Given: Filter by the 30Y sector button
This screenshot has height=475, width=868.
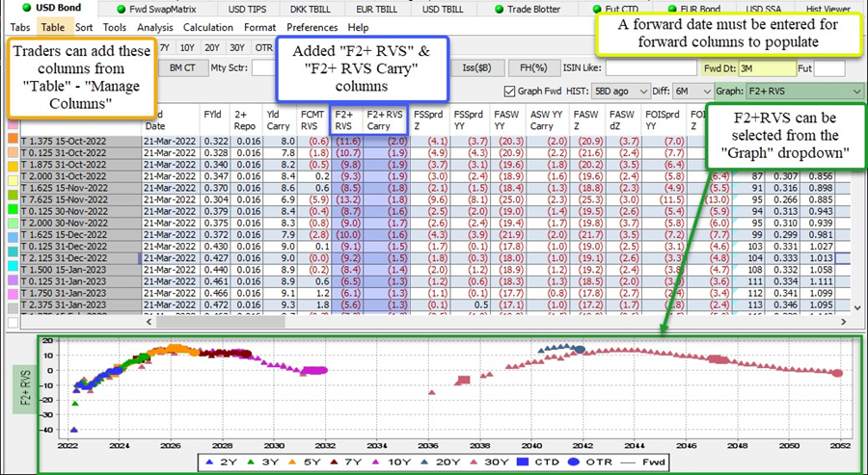Looking at the screenshot, I should point(237,47).
